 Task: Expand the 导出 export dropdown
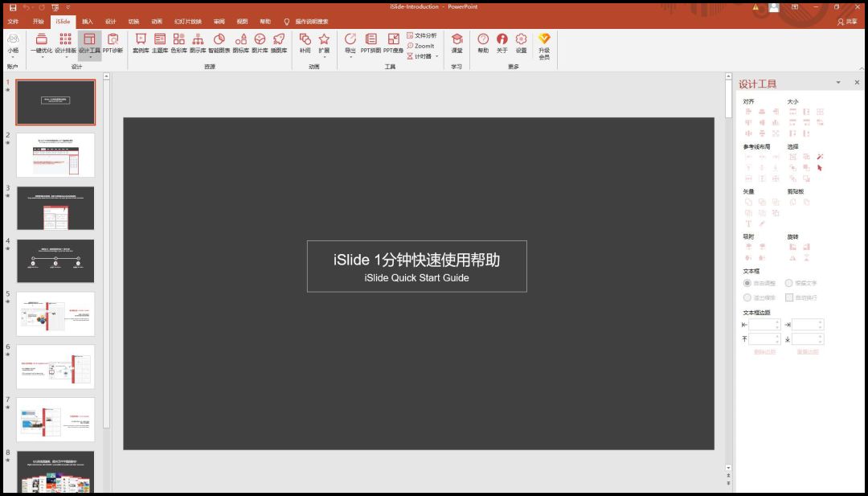[x=350, y=56]
